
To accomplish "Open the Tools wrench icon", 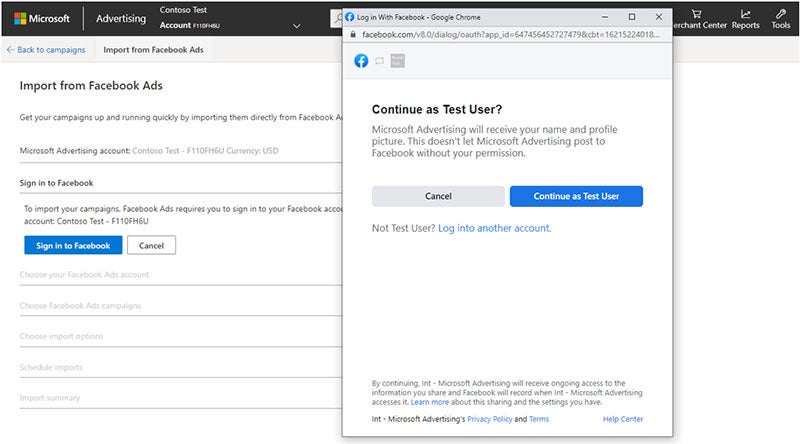I will coord(781,14).
